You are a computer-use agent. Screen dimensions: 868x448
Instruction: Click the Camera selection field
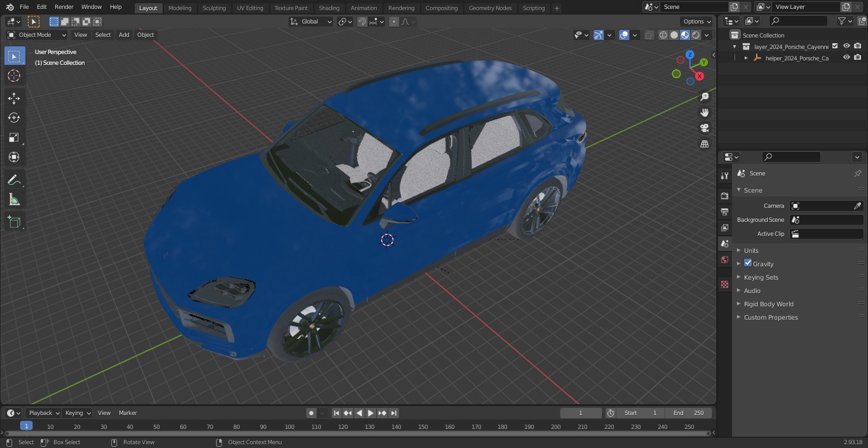coord(827,206)
